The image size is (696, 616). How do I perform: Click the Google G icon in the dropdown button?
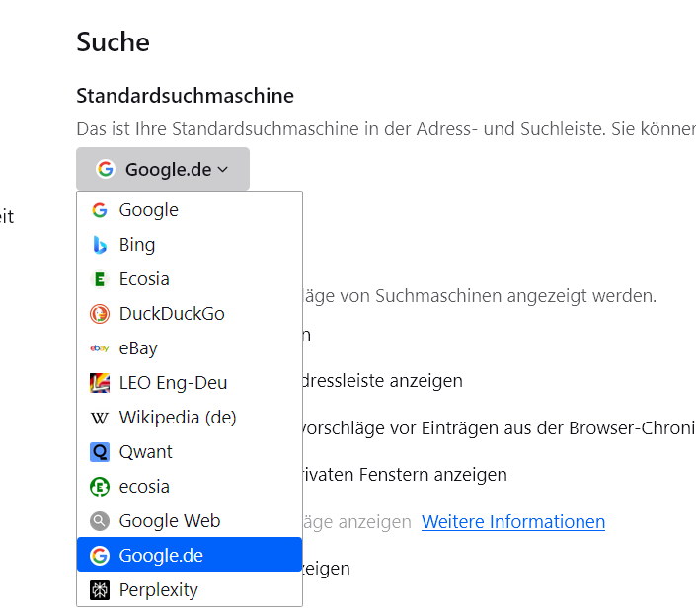[x=106, y=169]
